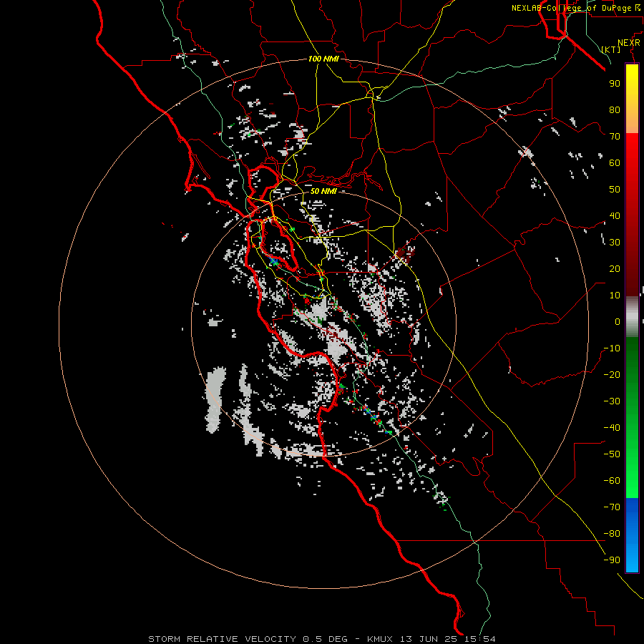This screenshot has width=644, height=644.
Task: Select the 0 value on velocity scale
Action: point(618,322)
